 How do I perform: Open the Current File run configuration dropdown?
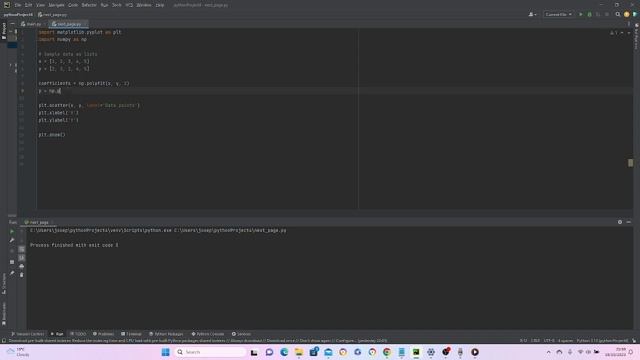558,14
